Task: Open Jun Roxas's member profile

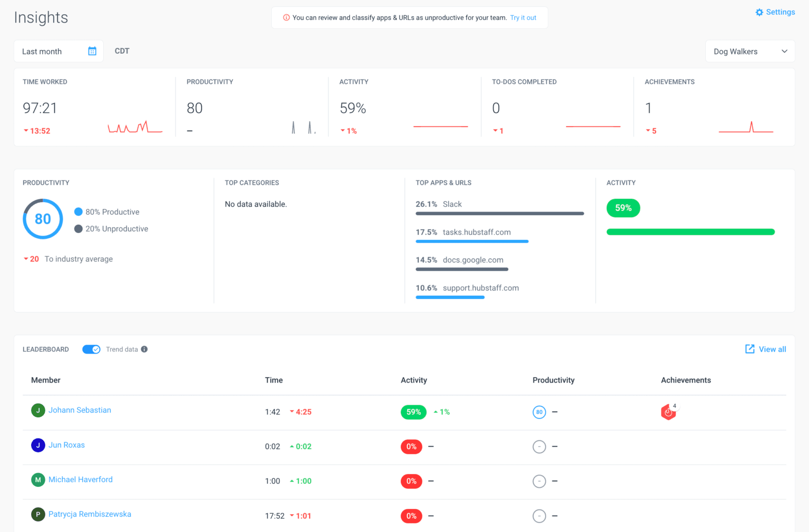Action: 66,445
